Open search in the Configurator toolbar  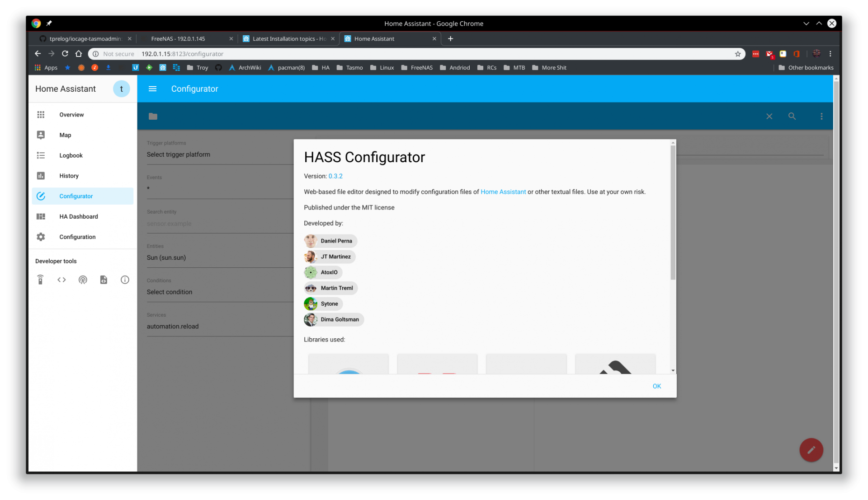792,117
